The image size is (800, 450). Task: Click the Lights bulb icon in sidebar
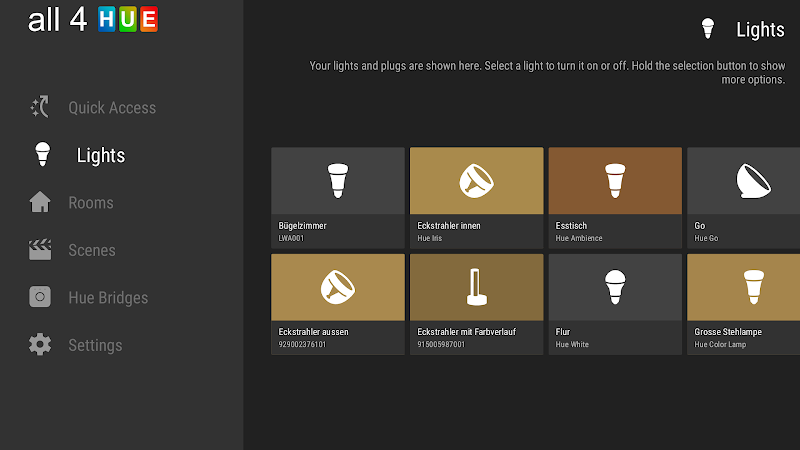42,154
